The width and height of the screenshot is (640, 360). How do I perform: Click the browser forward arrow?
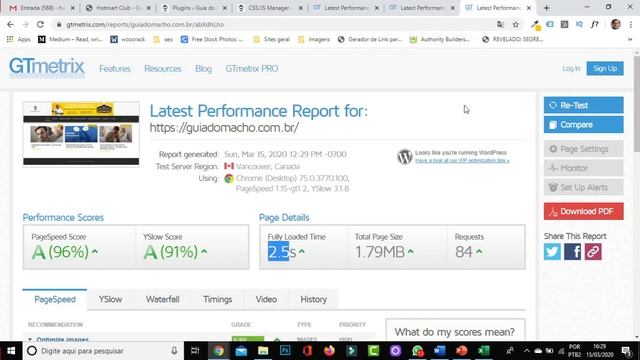[x=25, y=24]
